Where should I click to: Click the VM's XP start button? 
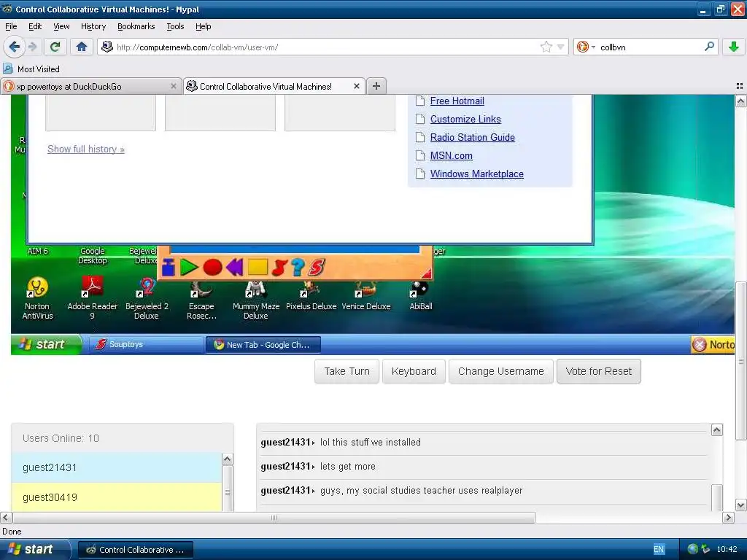[46, 344]
